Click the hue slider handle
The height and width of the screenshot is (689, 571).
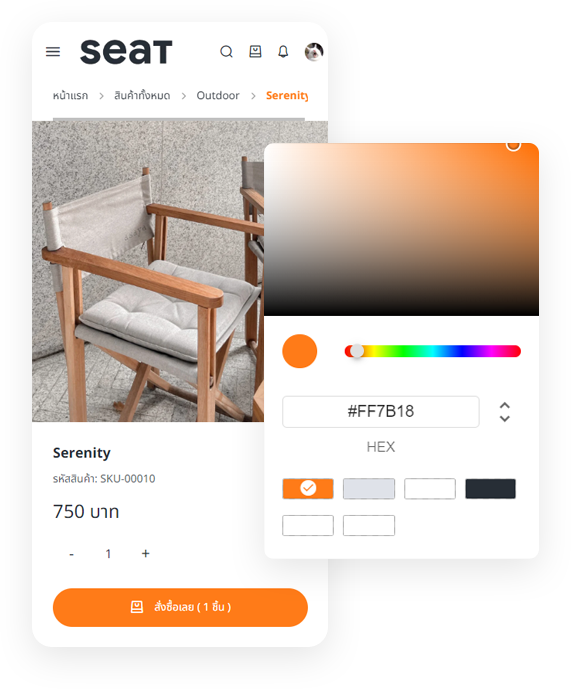click(x=357, y=351)
